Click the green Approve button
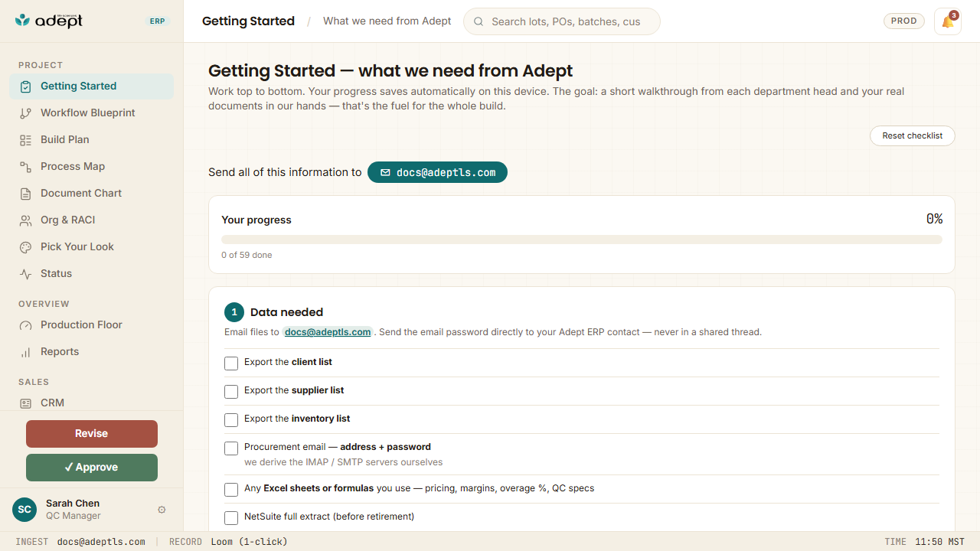Image resolution: width=980 pixels, height=551 pixels. tap(92, 468)
